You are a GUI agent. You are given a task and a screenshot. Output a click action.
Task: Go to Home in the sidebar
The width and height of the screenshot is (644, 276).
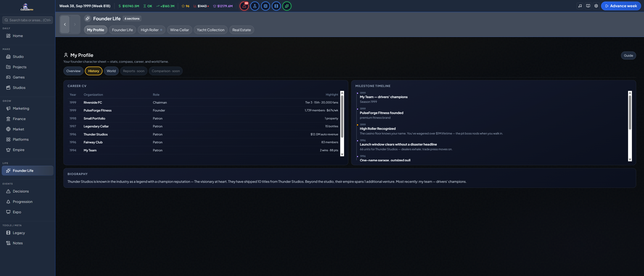point(28,36)
